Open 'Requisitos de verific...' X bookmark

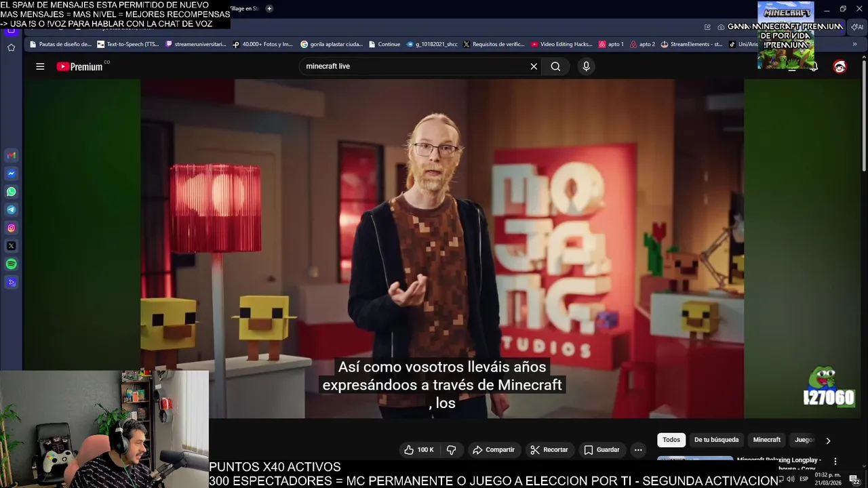(494, 44)
